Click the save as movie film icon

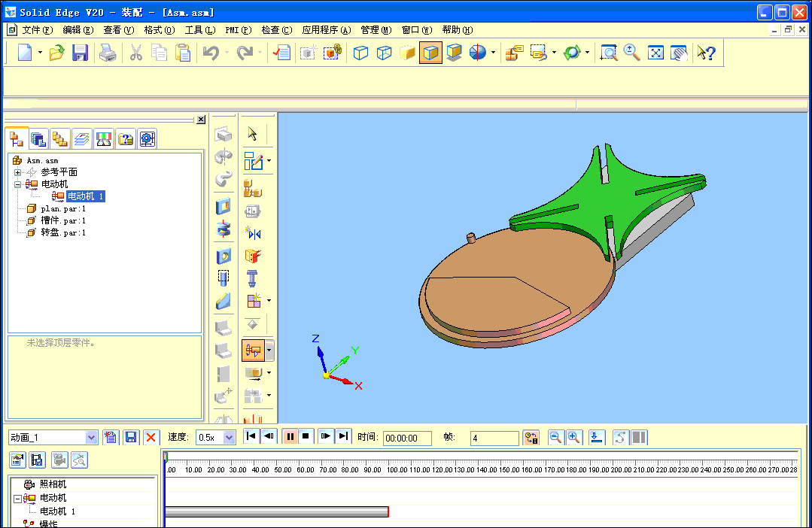click(x=38, y=460)
